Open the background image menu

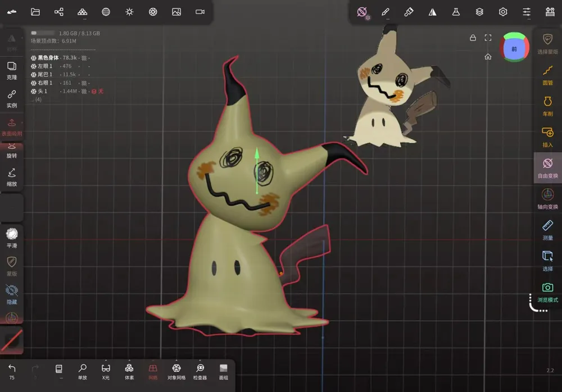click(x=176, y=12)
